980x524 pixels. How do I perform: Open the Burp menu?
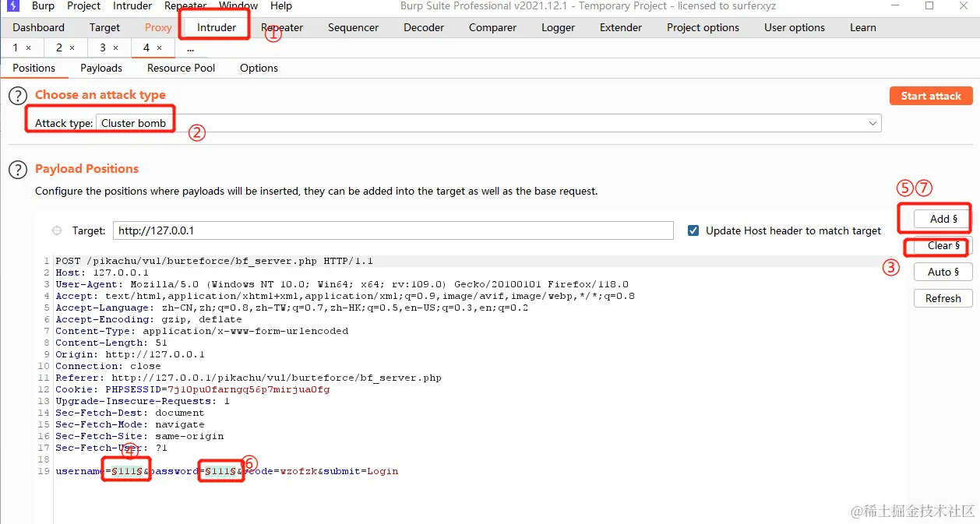[x=43, y=5]
